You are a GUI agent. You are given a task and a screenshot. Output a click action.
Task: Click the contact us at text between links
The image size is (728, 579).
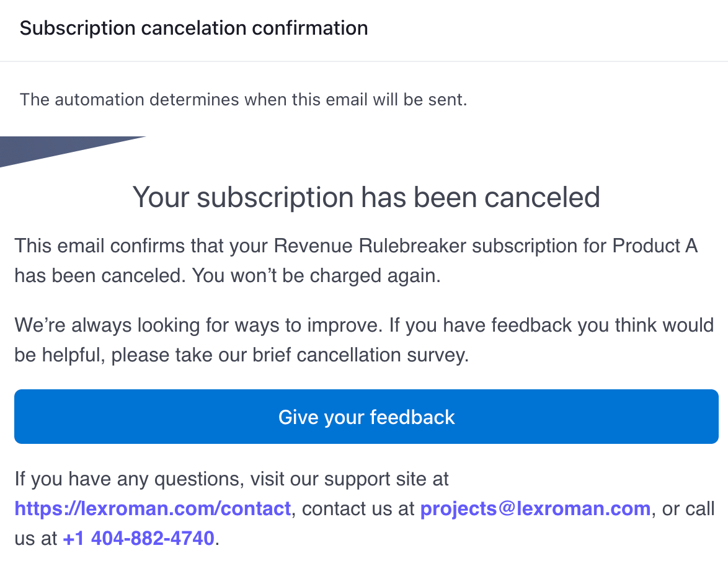point(358,508)
